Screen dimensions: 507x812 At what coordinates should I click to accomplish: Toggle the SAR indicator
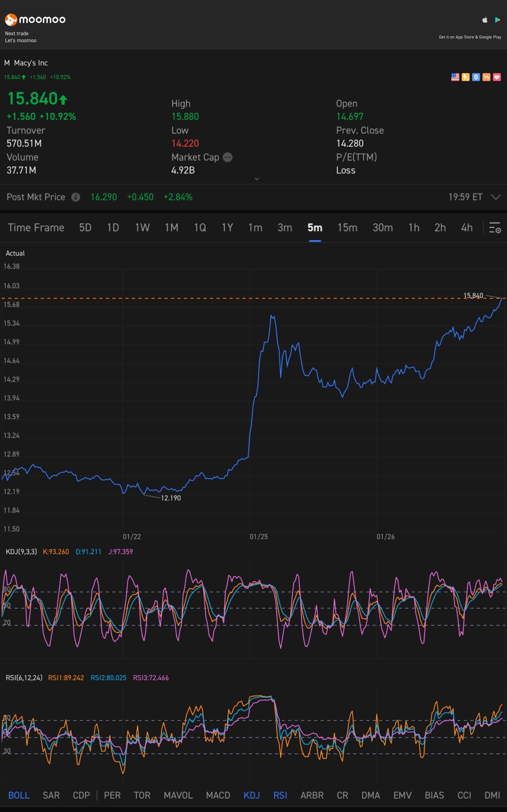click(x=51, y=795)
